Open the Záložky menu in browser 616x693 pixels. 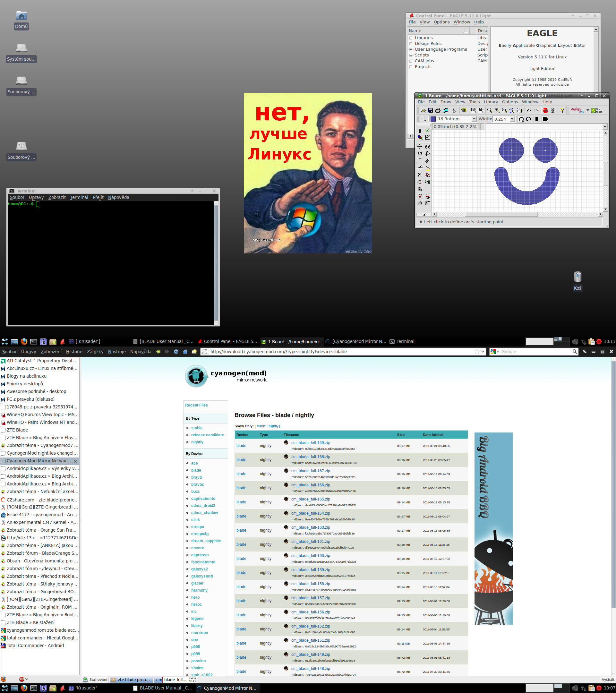tap(95, 352)
